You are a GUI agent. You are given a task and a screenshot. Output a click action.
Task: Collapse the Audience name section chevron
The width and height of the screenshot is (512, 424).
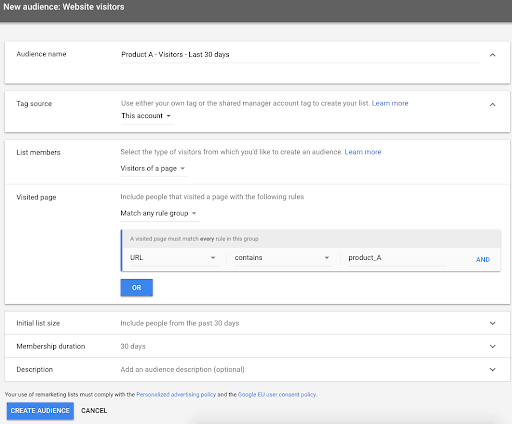pyautogui.click(x=492, y=55)
